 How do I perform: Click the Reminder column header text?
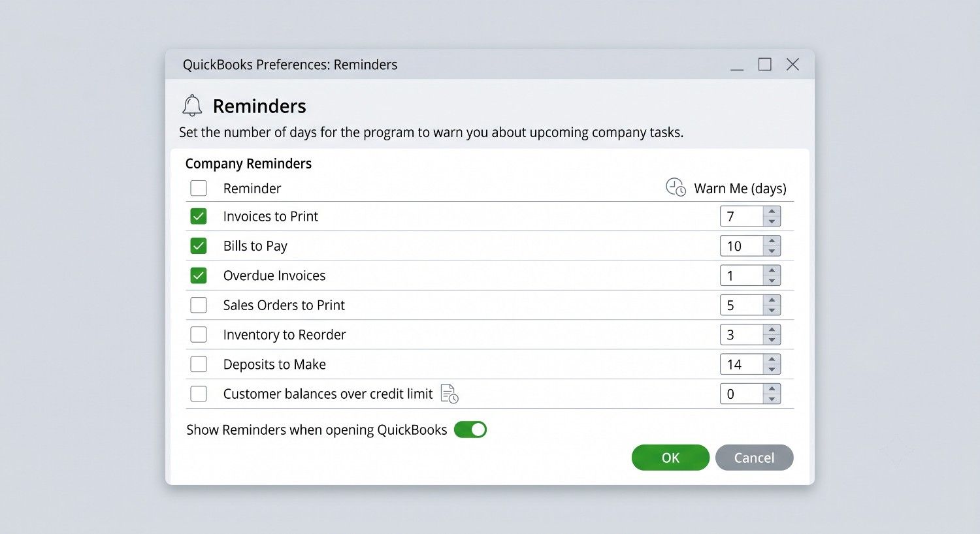tap(252, 188)
